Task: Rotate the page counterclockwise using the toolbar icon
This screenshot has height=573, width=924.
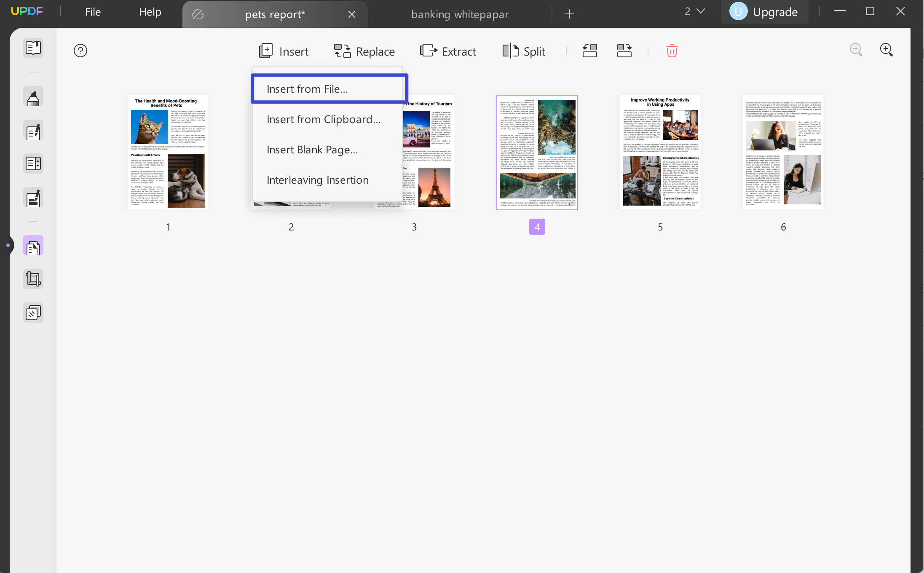Action: click(589, 51)
